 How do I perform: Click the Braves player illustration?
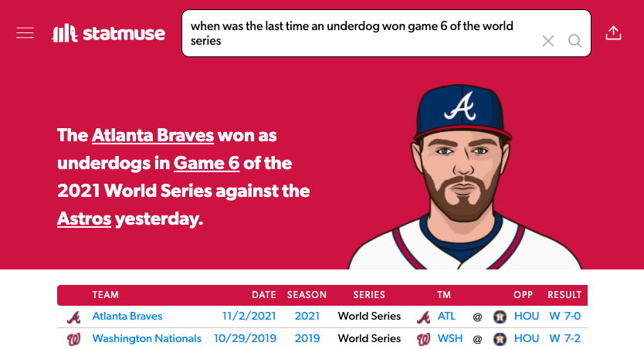(x=465, y=177)
